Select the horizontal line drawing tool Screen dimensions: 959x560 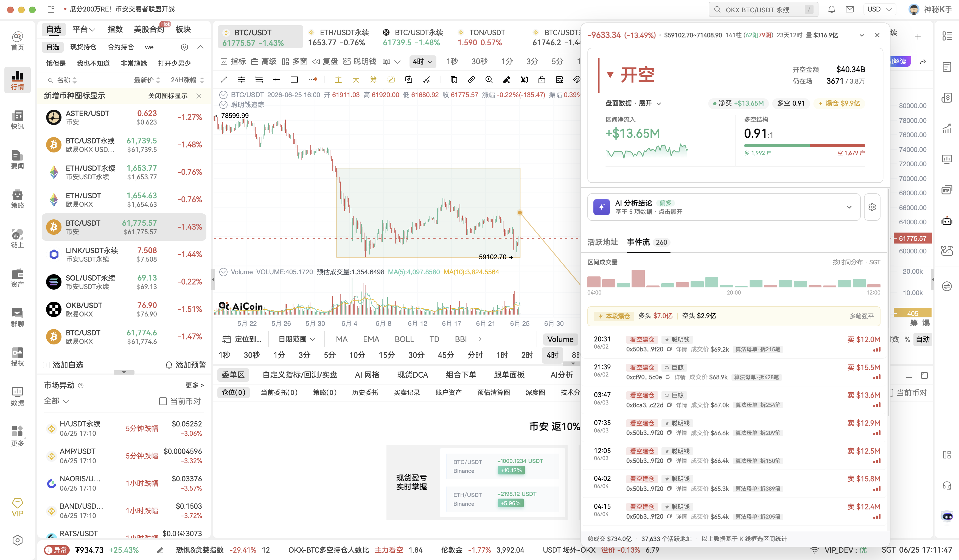[x=276, y=80]
